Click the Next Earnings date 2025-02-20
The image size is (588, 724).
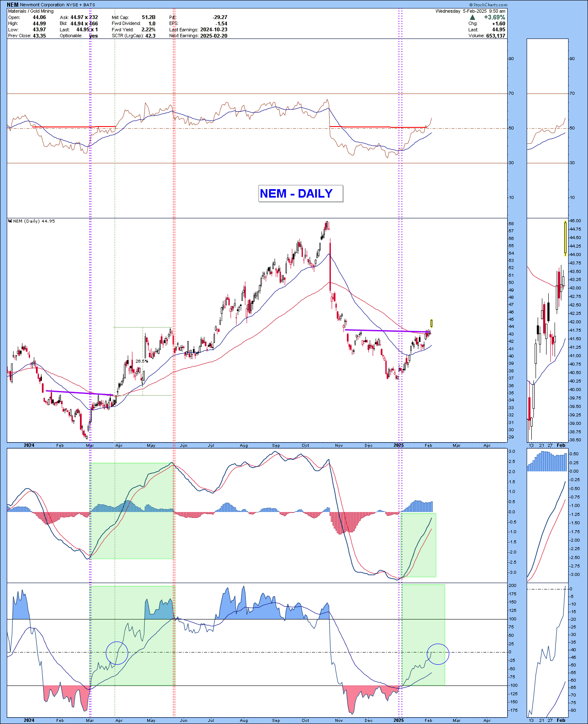(213, 36)
